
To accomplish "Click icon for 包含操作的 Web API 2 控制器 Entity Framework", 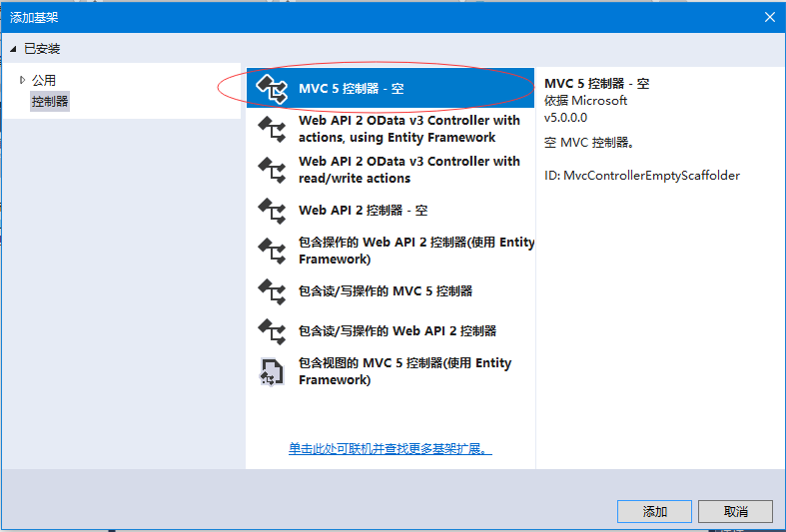I will click(x=272, y=251).
